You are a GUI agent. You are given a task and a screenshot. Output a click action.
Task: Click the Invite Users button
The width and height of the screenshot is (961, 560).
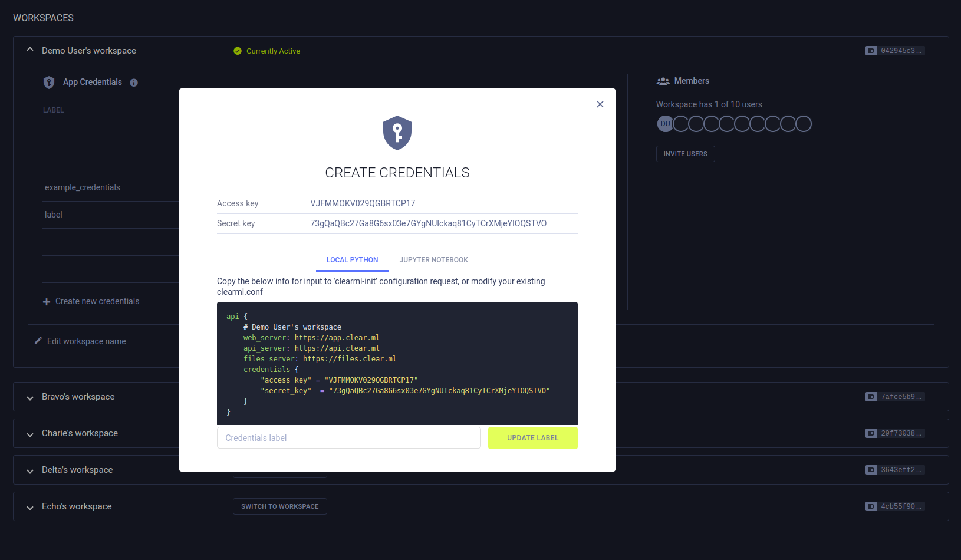(685, 154)
